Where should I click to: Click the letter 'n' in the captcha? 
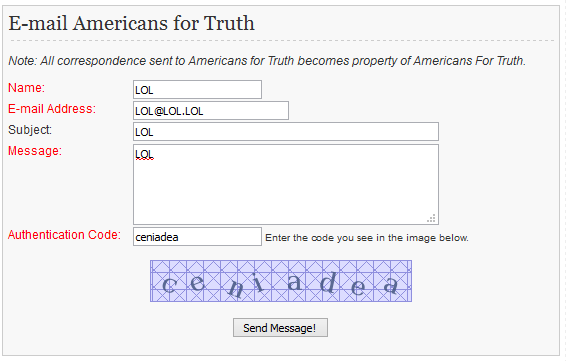pyautogui.click(x=236, y=288)
